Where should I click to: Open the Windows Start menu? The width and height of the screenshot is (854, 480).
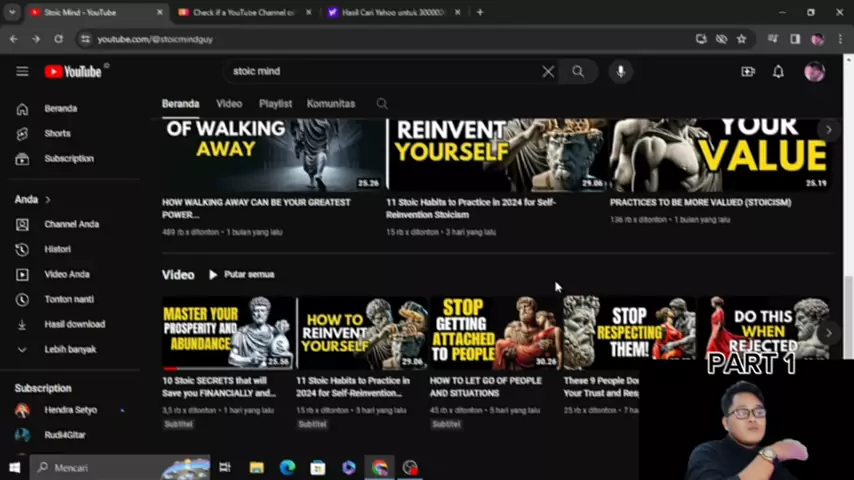pyautogui.click(x=14, y=467)
